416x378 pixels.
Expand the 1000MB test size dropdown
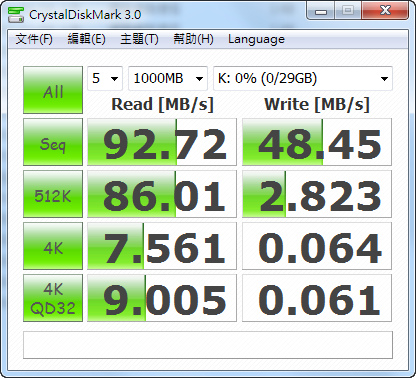coord(168,78)
